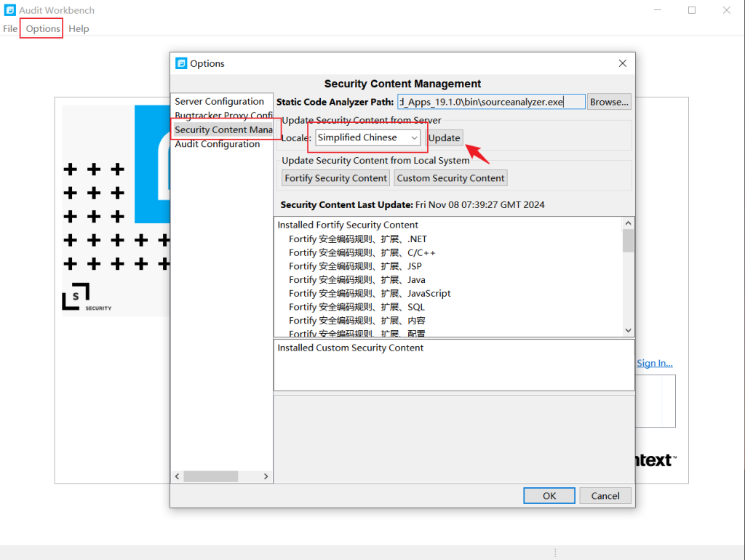
Task: Select Audit Configuration entry
Action: tap(217, 144)
